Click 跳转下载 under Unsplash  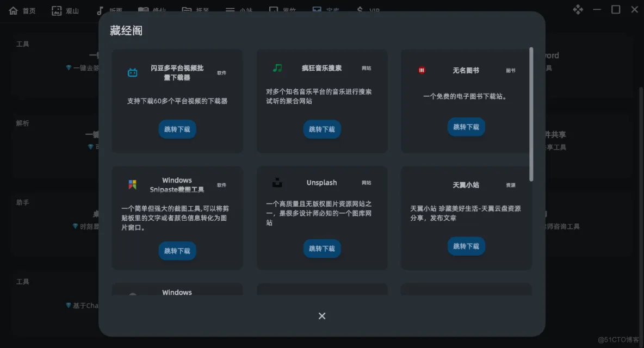point(321,248)
